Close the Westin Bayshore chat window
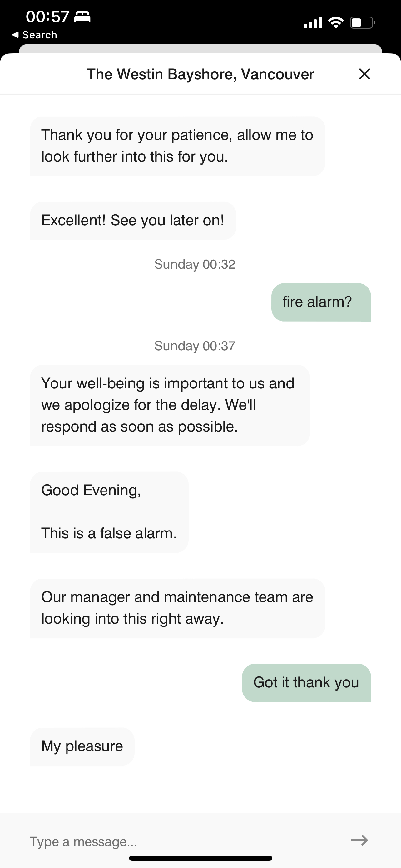The height and width of the screenshot is (868, 401). coord(365,74)
